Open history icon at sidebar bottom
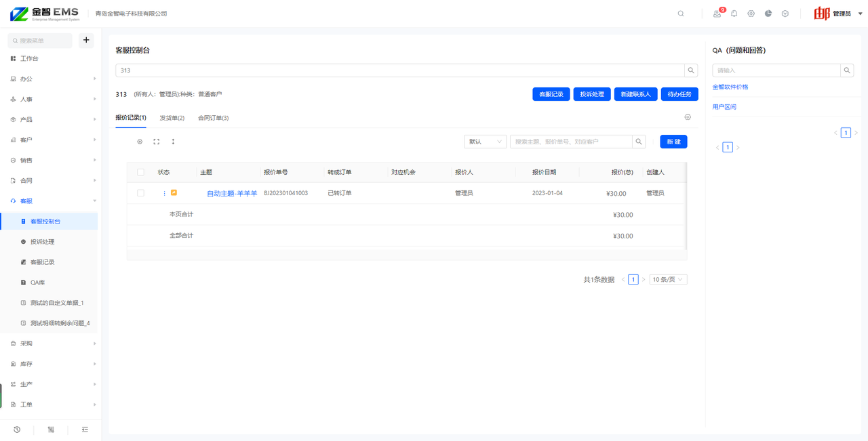 pos(17,429)
